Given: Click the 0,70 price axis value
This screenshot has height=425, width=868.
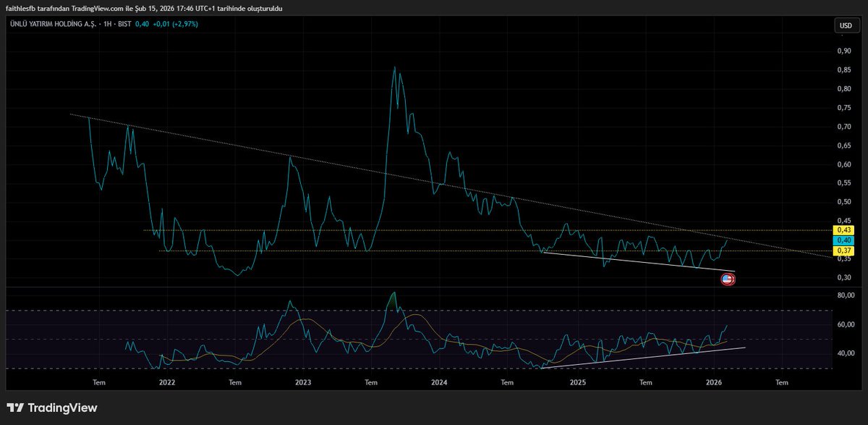Looking at the screenshot, I should [843, 127].
